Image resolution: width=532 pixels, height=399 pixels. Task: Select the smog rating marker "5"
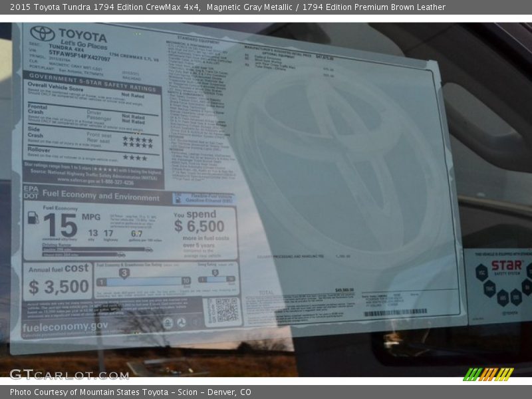215,273
